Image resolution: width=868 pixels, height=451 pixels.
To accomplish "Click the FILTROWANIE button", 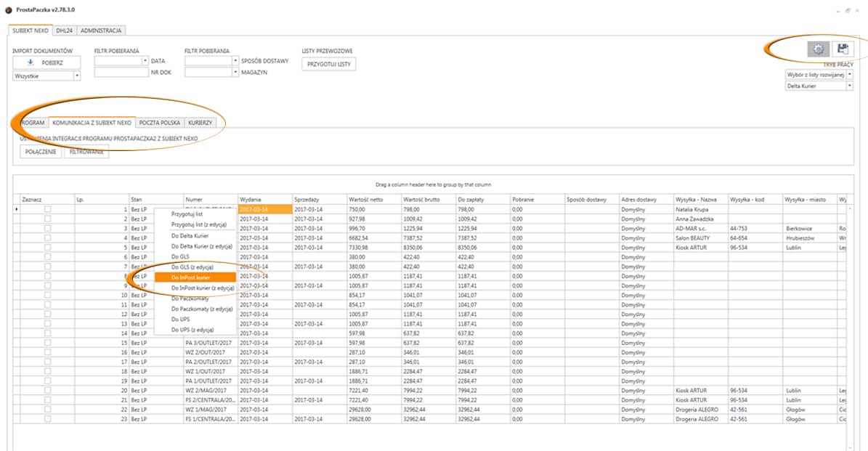I will coord(86,152).
